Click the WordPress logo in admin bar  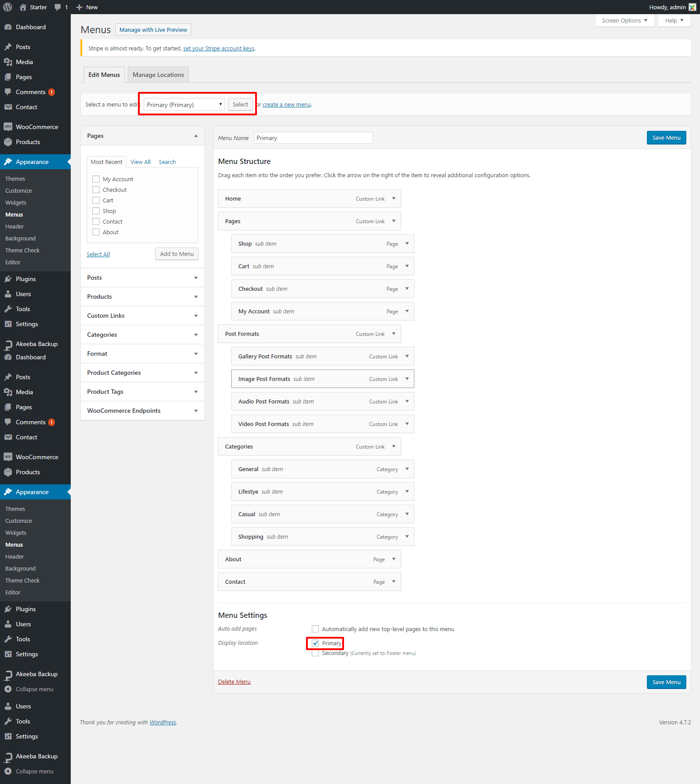[x=8, y=7]
